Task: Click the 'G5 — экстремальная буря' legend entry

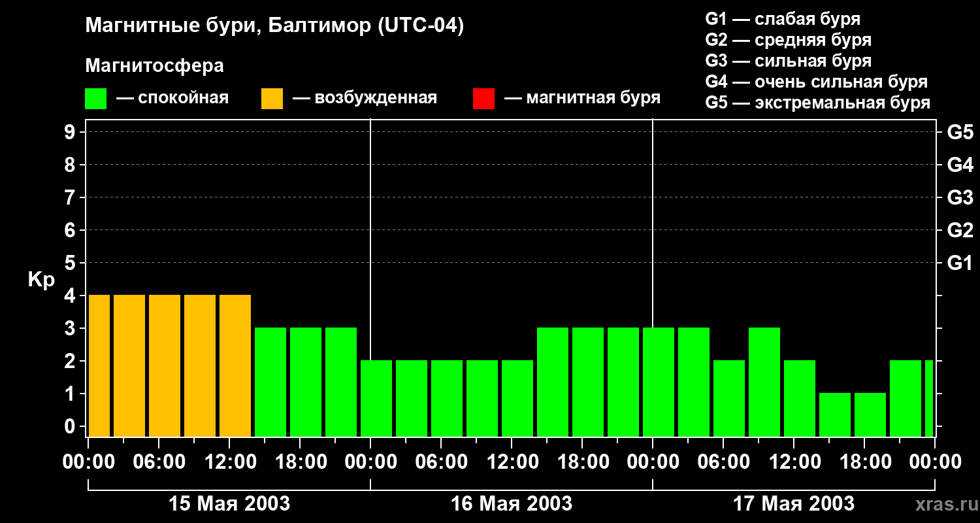Action: click(817, 103)
